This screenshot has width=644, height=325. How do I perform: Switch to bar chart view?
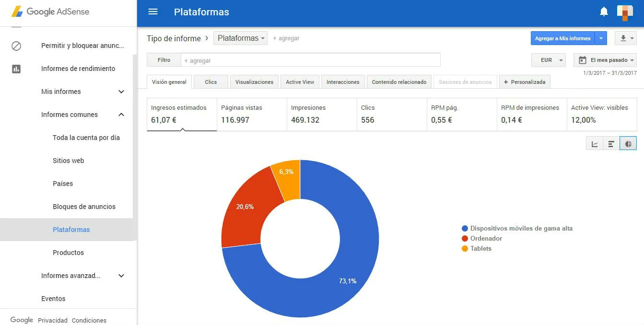(x=611, y=144)
